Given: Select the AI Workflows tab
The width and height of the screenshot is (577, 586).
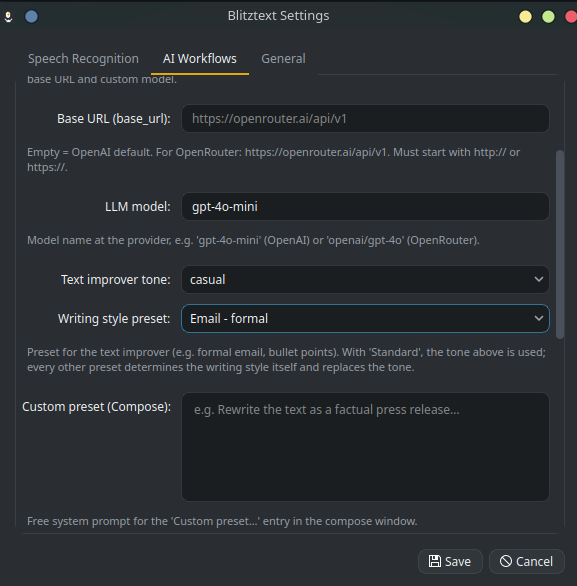Looking at the screenshot, I should tap(200, 59).
